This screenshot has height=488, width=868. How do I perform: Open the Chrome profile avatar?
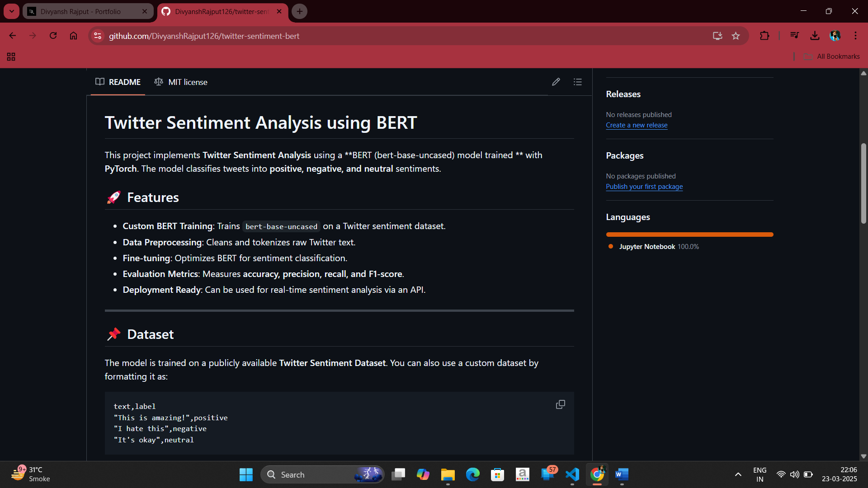(x=835, y=36)
